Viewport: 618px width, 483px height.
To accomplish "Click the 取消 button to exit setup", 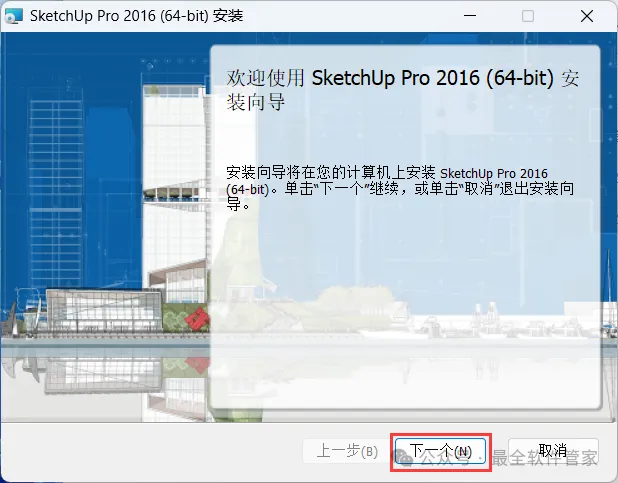I will pyautogui.click(x=553, y=451).
